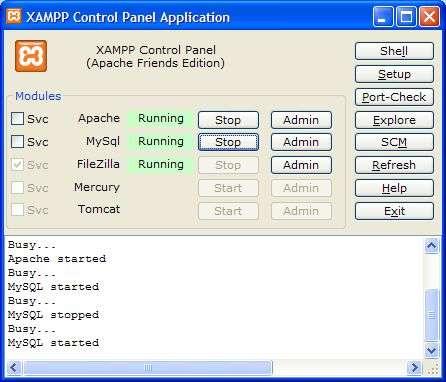Open the Shell
Screen dimensions: 446x382
click(394, 51)
